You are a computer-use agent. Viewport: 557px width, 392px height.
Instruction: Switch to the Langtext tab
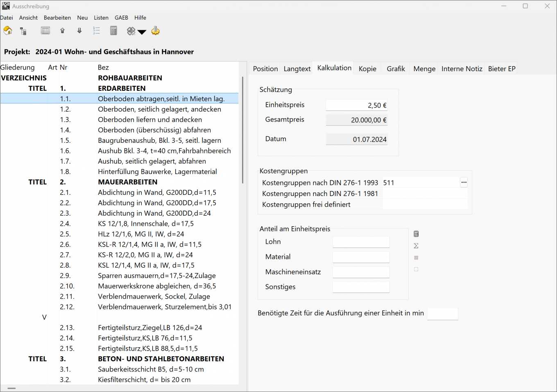[297, 69]
